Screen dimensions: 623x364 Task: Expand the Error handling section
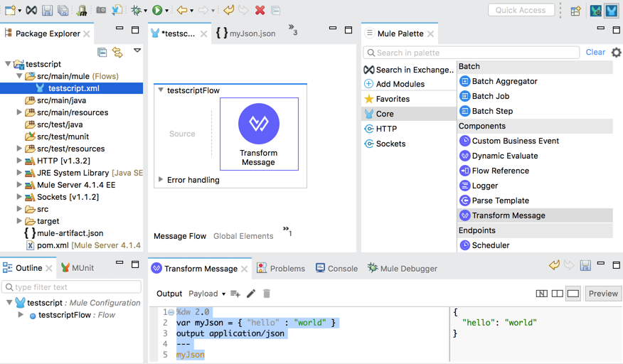[x=161, y=180]
